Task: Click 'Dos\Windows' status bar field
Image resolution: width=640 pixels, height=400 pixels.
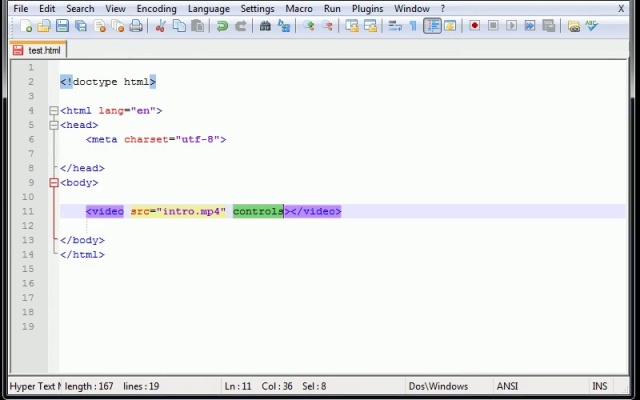Action: pyautogui.click(x=438, y=386)
